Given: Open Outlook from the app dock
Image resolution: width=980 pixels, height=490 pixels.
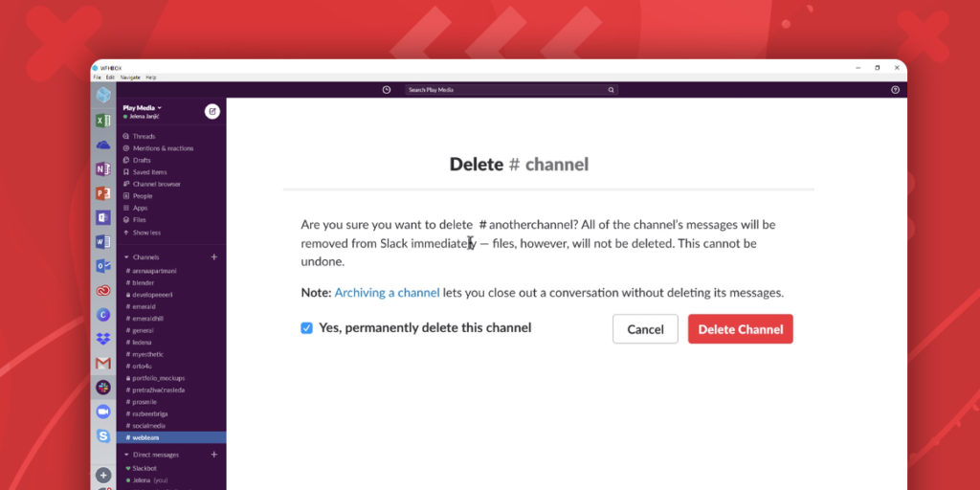Looking at the screenshot, I should tap(103, 266).
